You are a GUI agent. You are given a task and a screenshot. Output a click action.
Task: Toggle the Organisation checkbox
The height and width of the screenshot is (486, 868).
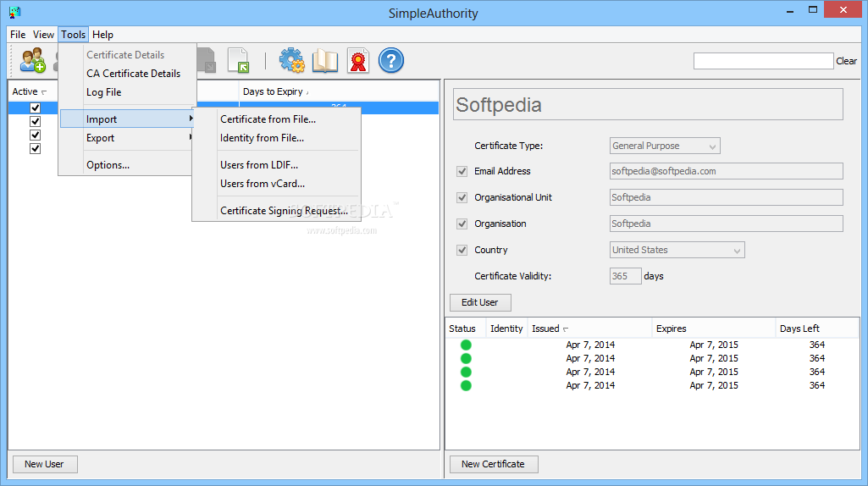[462, 224]
